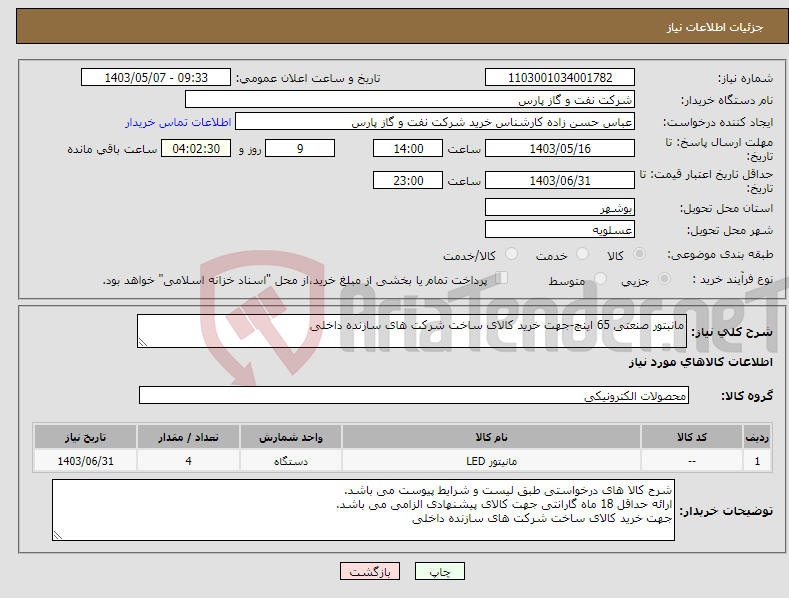Click the row number cell 1
Image resolution: width=789 pixels, height=598 pixels.
point(757,461)
